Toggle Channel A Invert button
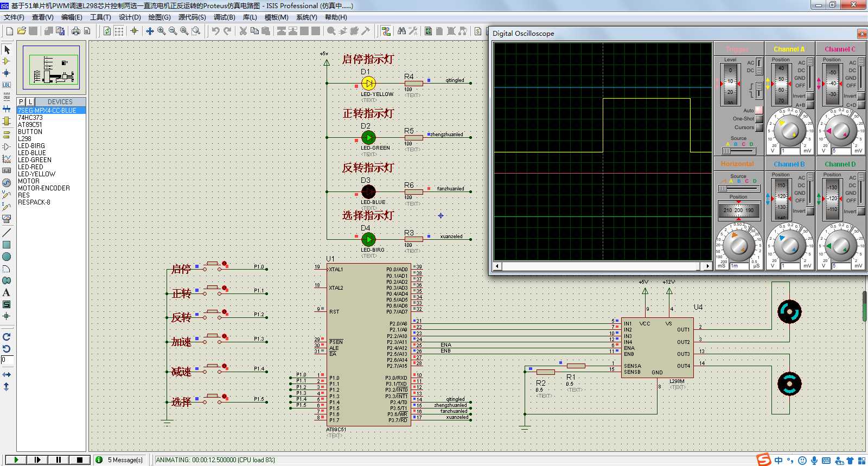 810,96
